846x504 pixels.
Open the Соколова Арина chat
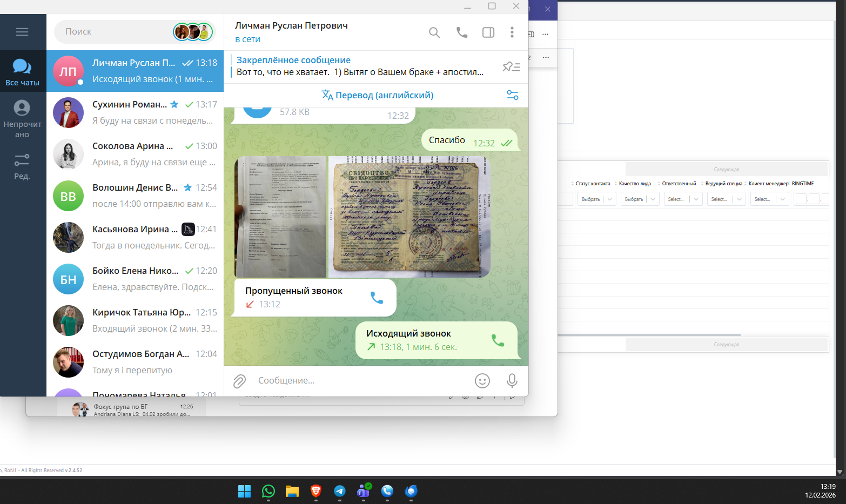[135, 154]
